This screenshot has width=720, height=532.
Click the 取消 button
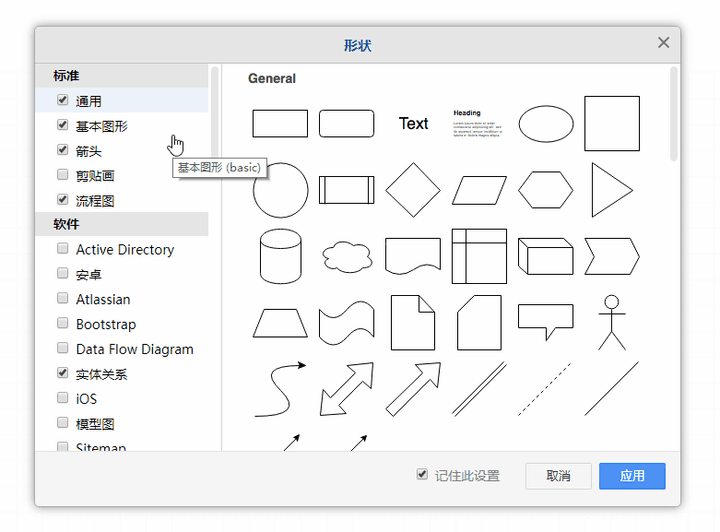(558, 476)
